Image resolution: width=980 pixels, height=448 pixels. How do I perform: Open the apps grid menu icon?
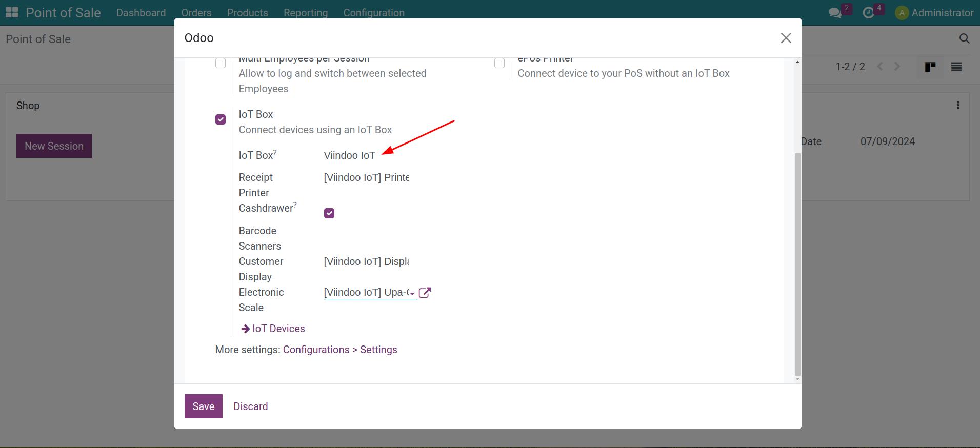(x=11, y=12)
